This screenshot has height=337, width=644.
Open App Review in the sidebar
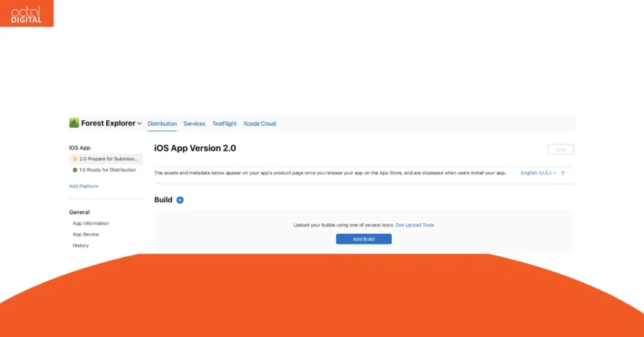pyautogui.click(x=86, y=235)
